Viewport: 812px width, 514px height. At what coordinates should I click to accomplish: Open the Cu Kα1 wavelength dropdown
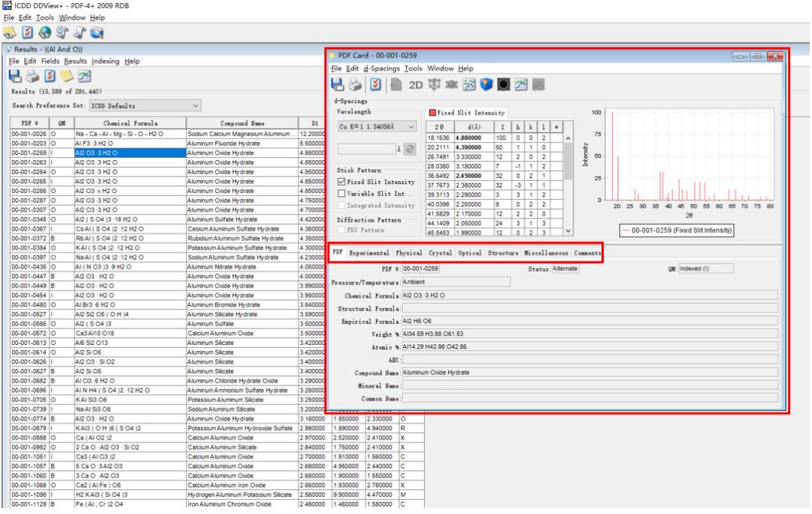[377, 126]
